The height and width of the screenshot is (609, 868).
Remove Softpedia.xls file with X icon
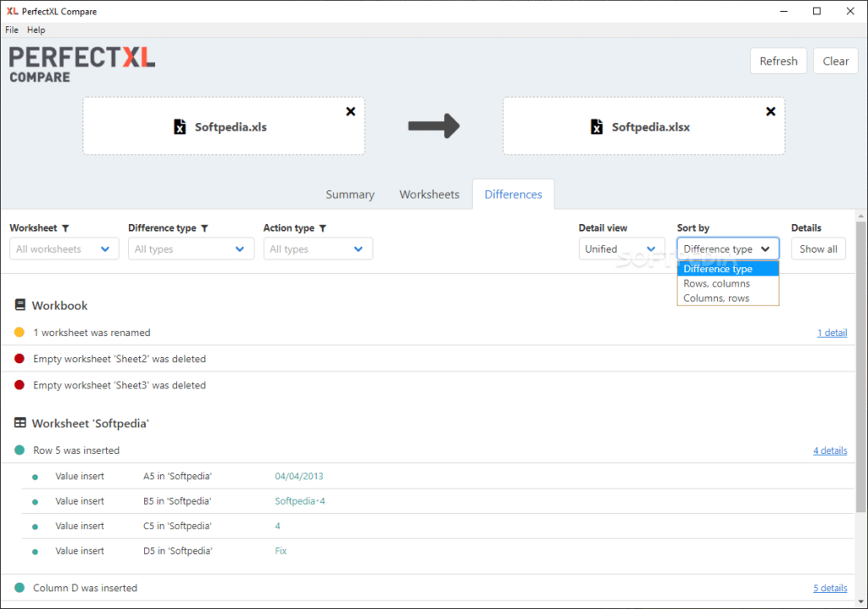coord(350,111)
